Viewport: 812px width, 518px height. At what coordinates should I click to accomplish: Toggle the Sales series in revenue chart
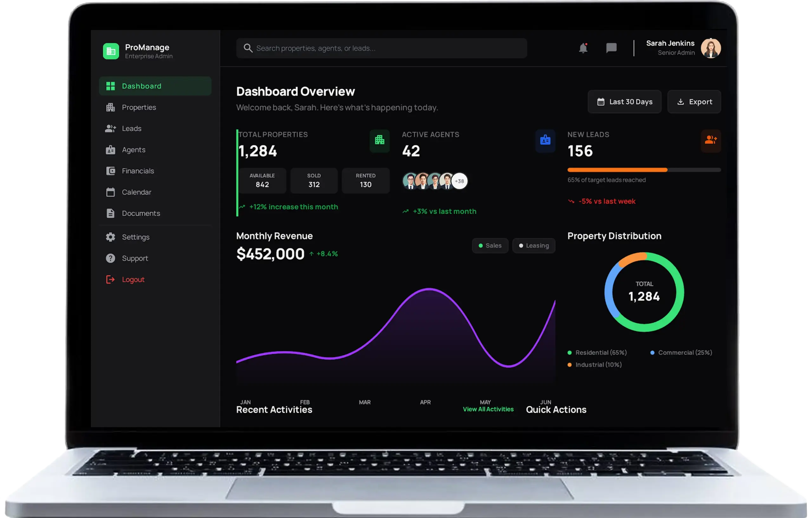click(x=490, y=246)
